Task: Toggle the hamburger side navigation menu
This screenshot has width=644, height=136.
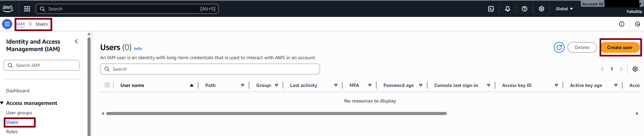Action: pos(7,24)
